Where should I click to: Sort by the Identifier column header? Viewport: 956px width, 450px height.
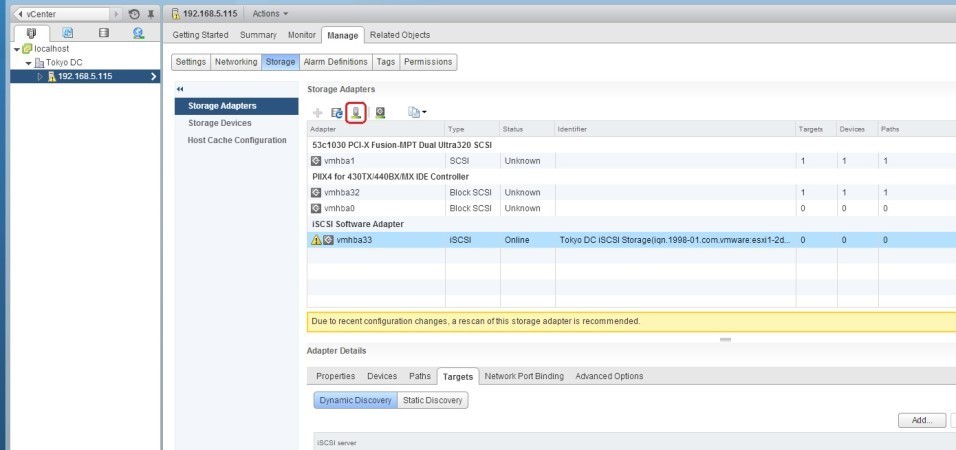pos(676,129)
